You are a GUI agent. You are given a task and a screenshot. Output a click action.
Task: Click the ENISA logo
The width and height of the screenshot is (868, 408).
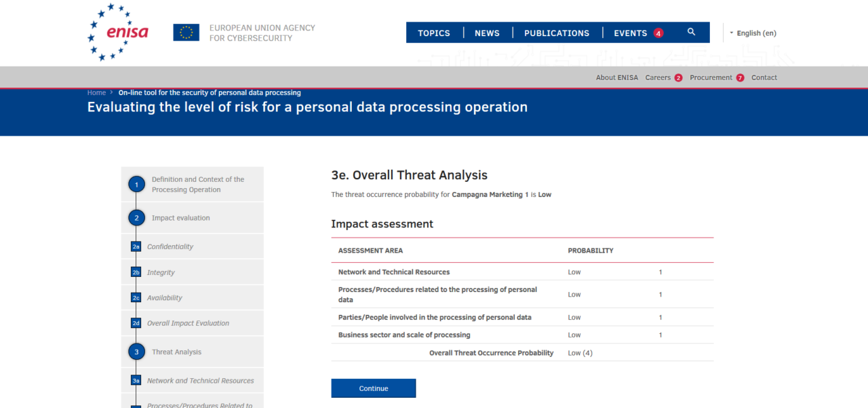(117, 31)
